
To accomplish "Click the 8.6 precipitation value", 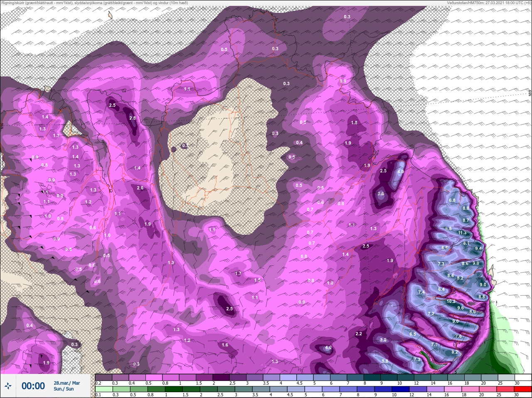I will [x=465, y=263].
